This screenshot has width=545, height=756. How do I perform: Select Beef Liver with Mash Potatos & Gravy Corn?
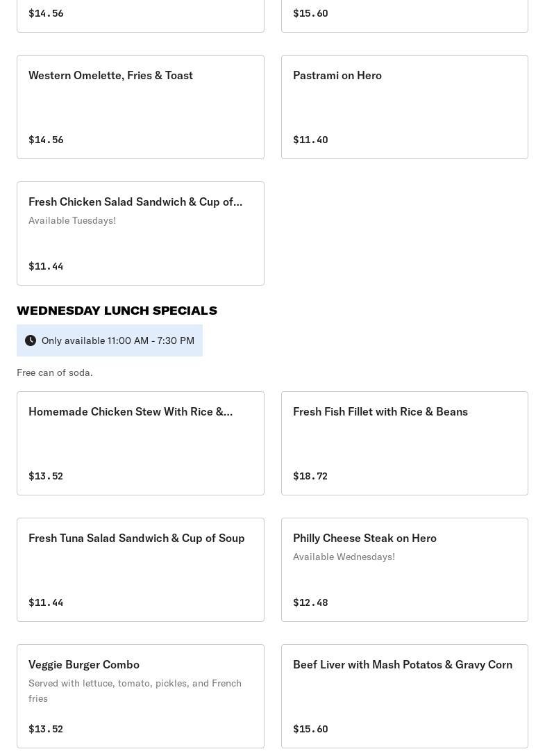(x=405, y=696)
